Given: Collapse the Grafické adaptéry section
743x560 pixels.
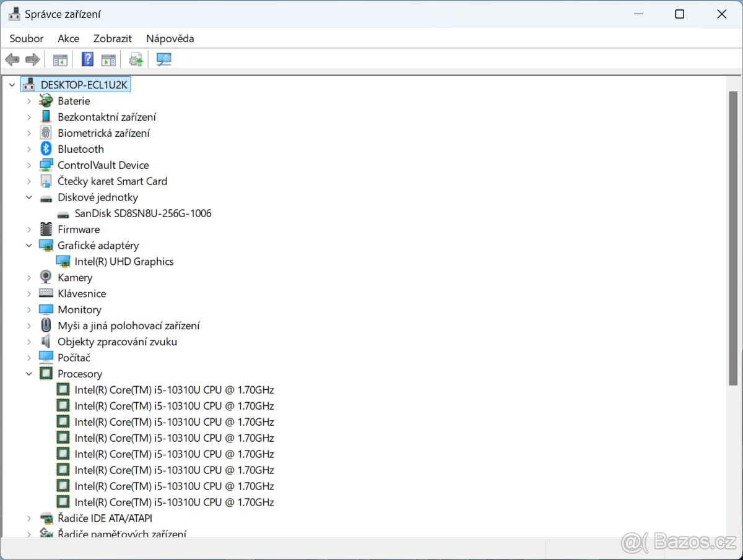Looking at the screenshot, I should click(28, 245).
